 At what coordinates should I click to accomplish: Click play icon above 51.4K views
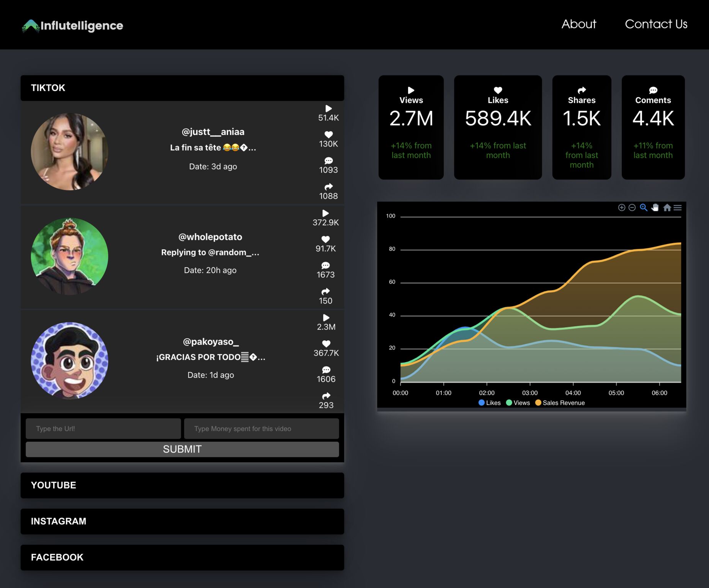pos(328,108)
